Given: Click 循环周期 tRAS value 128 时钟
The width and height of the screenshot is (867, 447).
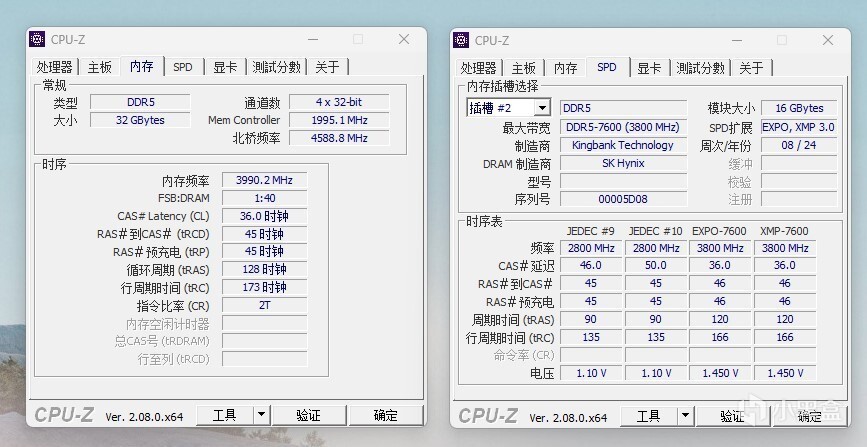Looking at the screenshot, I should pyautogui.click(x=264, y=269).
